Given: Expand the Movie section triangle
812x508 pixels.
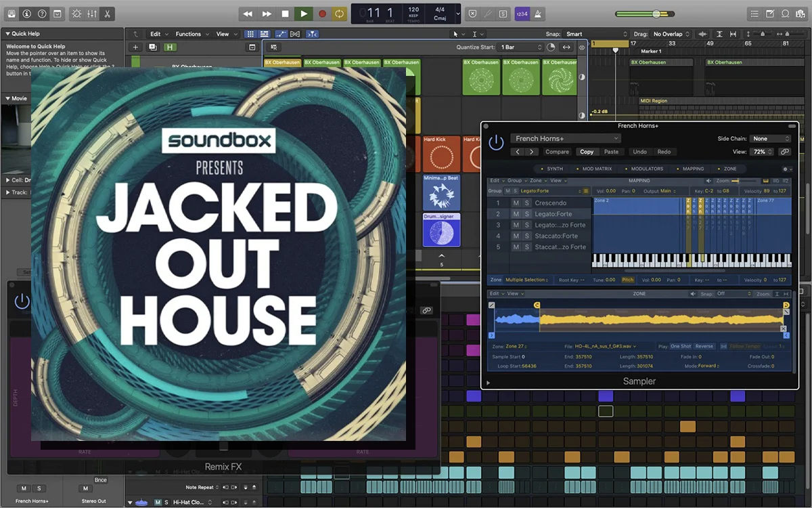Looking at the screenshot, I should (7, 98).
